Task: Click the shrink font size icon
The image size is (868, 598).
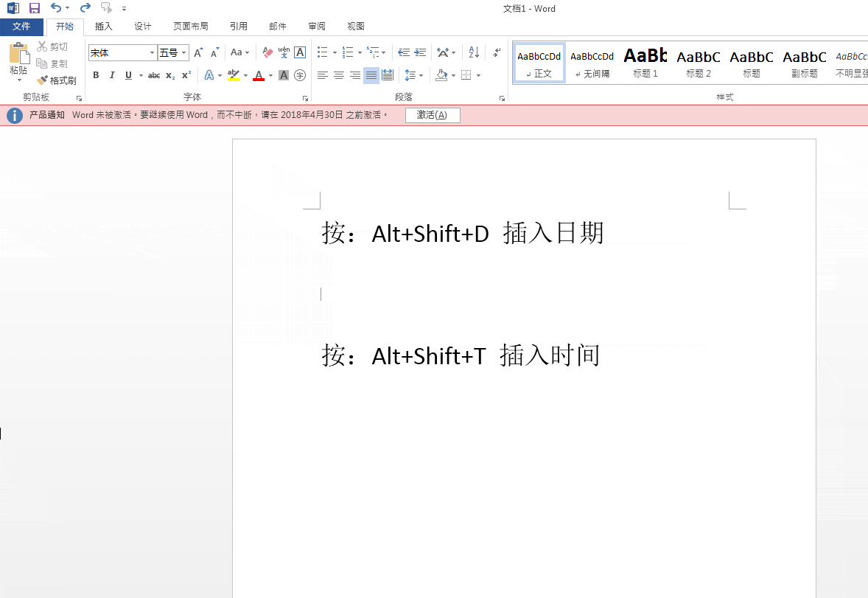Action: (x=214, y=52)
